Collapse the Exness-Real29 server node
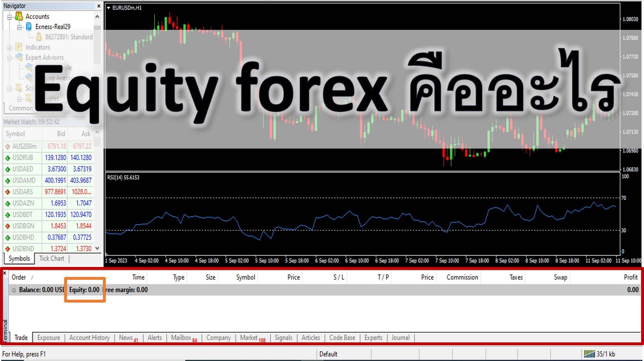The width and height of the screenshot is (644, 361). [x=20, y=27]
